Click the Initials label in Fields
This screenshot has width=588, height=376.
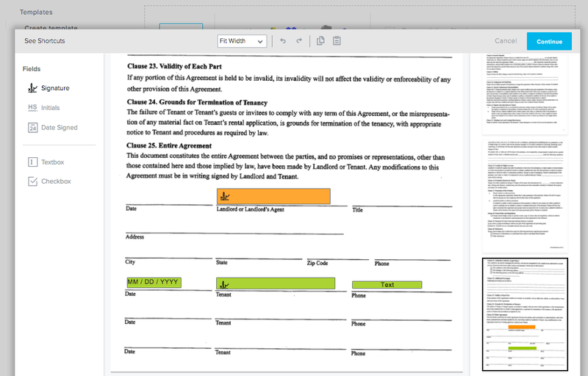(50, 108)
